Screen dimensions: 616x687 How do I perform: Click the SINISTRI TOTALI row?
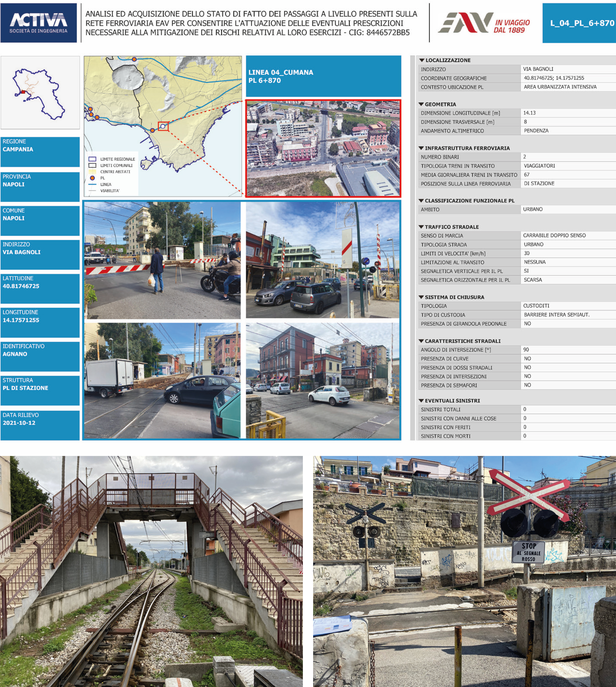pos(517,409)
